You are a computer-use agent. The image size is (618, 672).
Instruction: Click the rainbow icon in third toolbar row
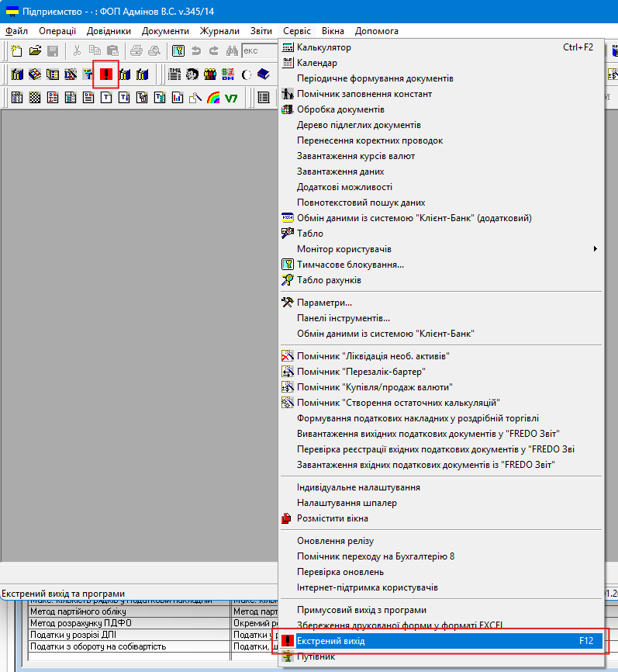pyautogui.click(x=212, y=98)
